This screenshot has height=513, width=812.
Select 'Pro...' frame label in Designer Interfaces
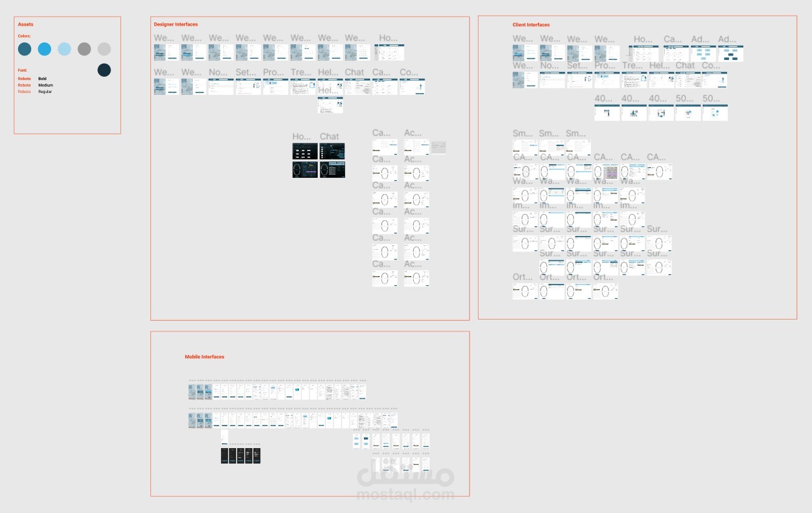pyautogui.click(x=273, y=72)
